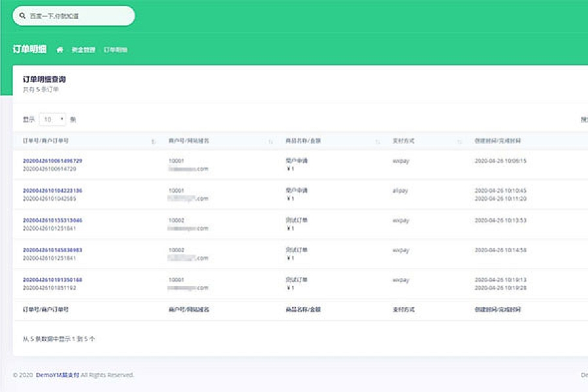
Task: Select merchant order number 20200426101042585
Action: click(x=49, y=199)
